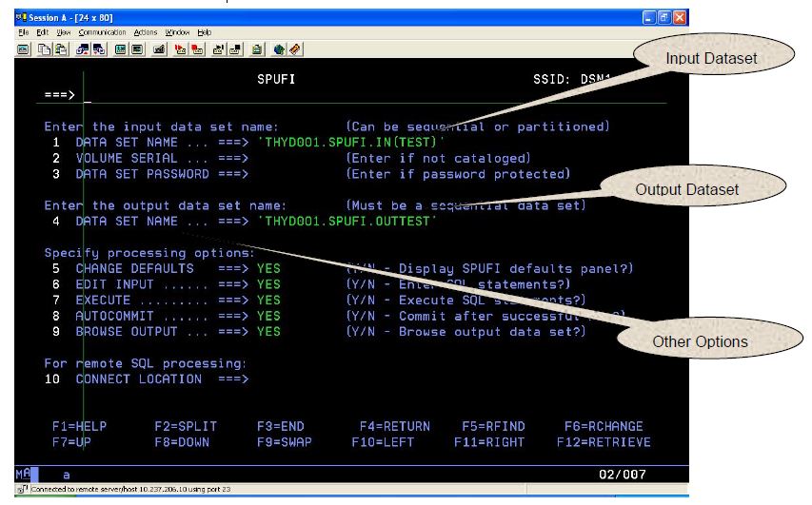
Task: Click the CHANGE DEFAULTS YES value
Action: click(268, 268)
